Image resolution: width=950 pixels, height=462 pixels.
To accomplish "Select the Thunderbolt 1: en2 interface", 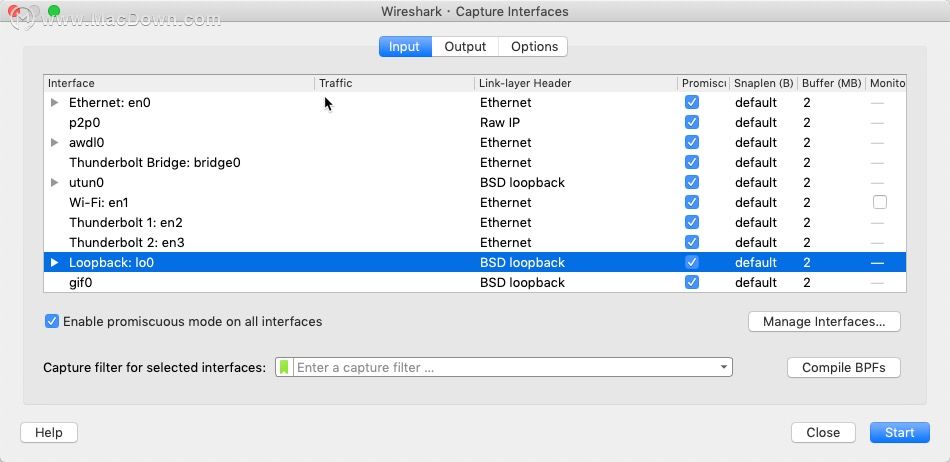I will click(x=475, y=222).
